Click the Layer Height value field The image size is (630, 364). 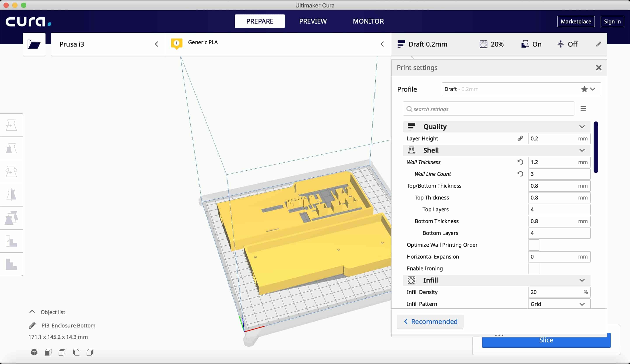(559, 138)
